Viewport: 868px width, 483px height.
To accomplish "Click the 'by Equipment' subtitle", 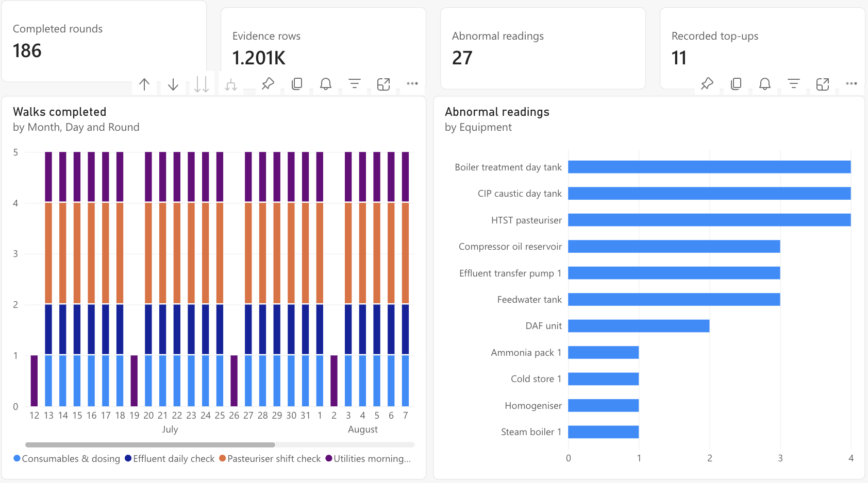I will point(478,127).
